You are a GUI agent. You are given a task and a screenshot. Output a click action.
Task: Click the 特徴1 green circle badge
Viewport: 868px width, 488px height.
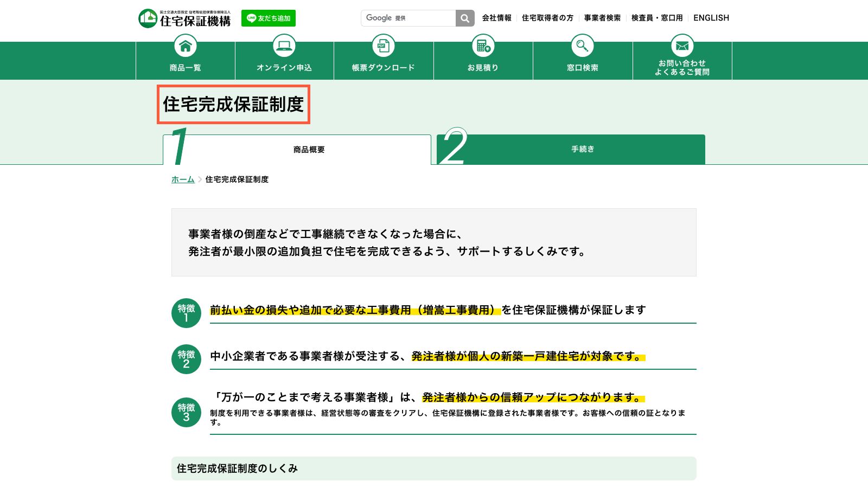tap(186, 313)
